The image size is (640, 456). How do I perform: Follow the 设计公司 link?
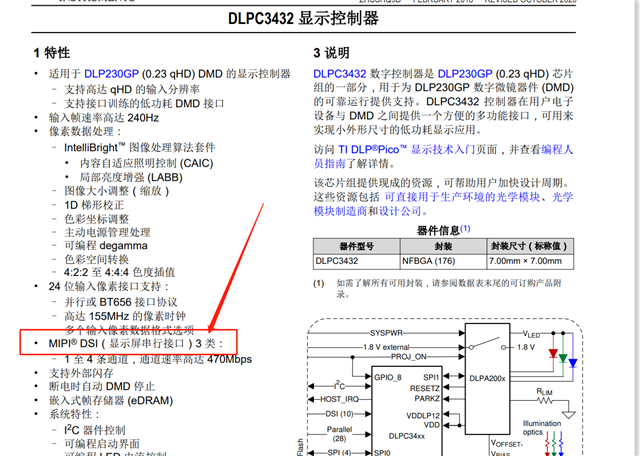point(400,211)
